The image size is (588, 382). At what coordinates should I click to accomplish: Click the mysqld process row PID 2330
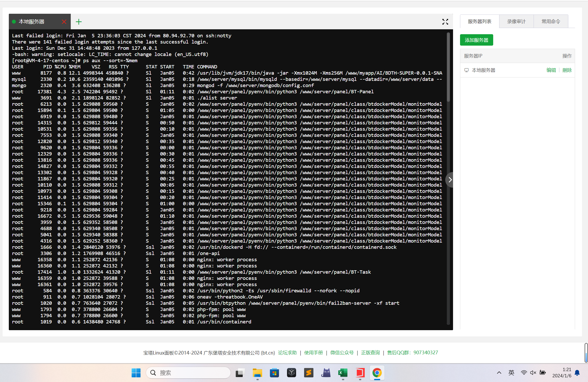(227, 79)
